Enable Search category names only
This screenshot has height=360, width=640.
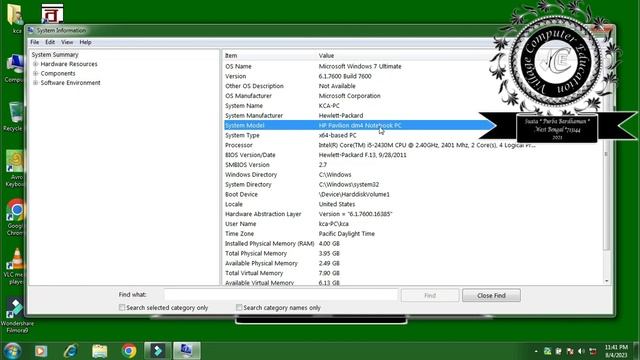[x=239, y=307]
